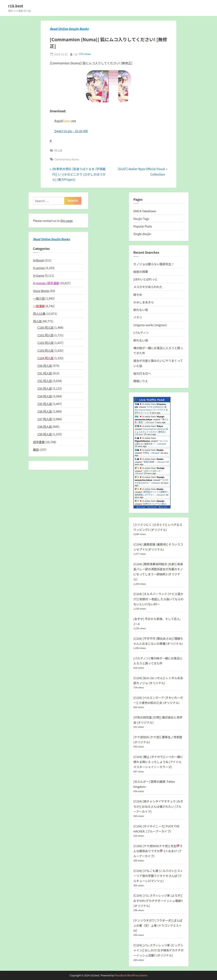Open the Numa tag link

point(75,159)
